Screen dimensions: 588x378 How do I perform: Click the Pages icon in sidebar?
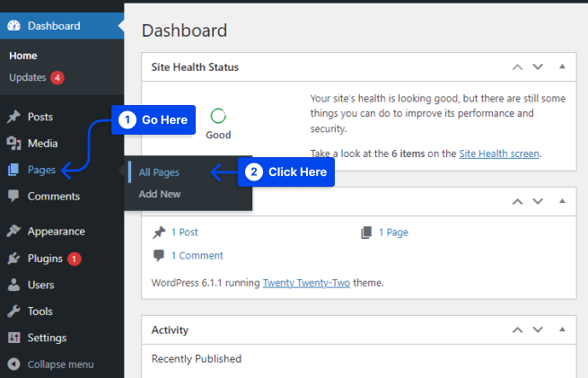(13, 170)
